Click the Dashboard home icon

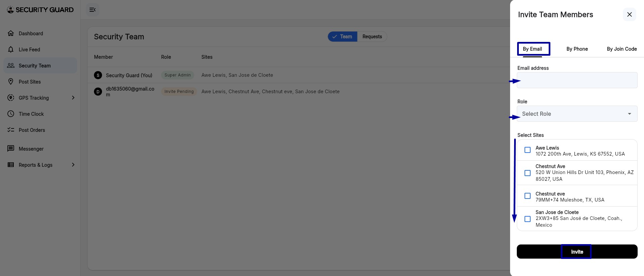point(11,33)
